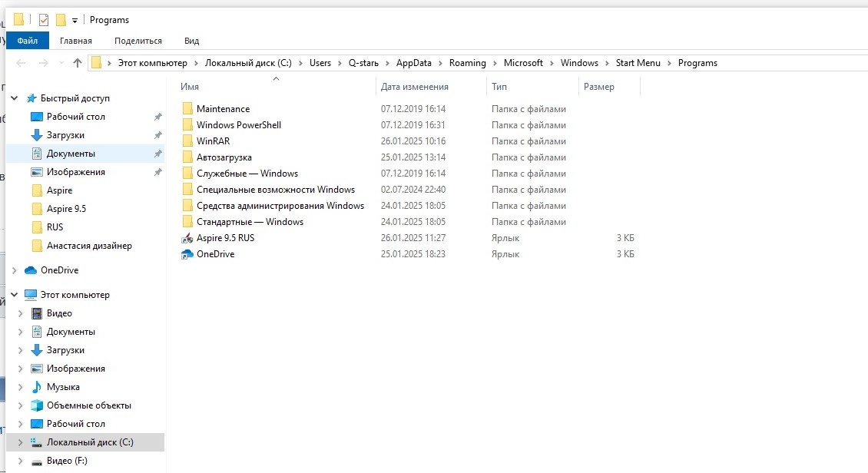Sort by the Имя column header
Screen dimensions: 868x473
coord(189,87)
